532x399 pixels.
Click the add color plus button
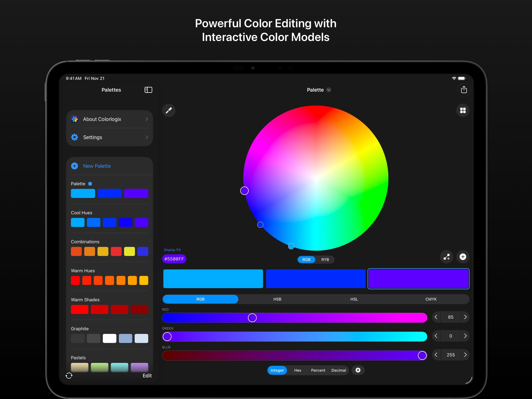463,257
